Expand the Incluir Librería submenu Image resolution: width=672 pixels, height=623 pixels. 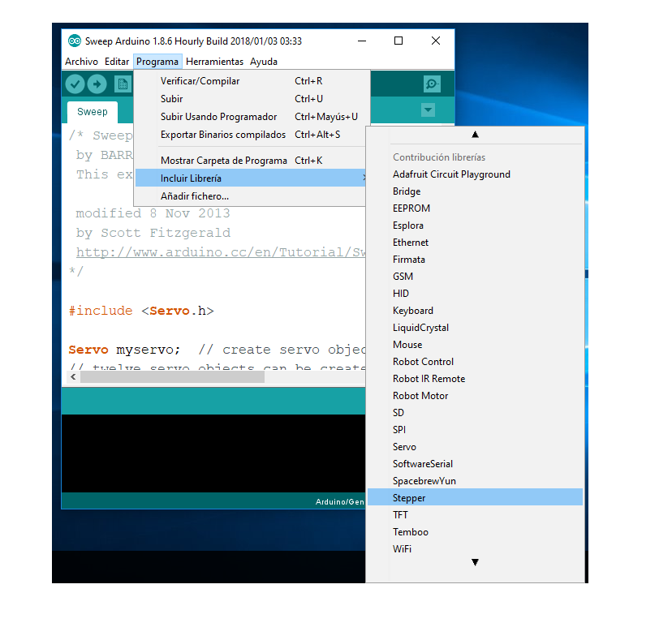[x=251, y=178]
